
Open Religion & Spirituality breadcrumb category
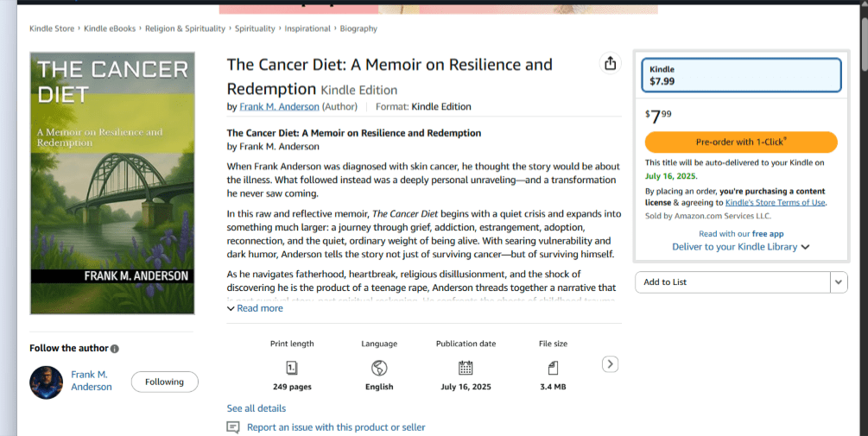tap(185, 28)
